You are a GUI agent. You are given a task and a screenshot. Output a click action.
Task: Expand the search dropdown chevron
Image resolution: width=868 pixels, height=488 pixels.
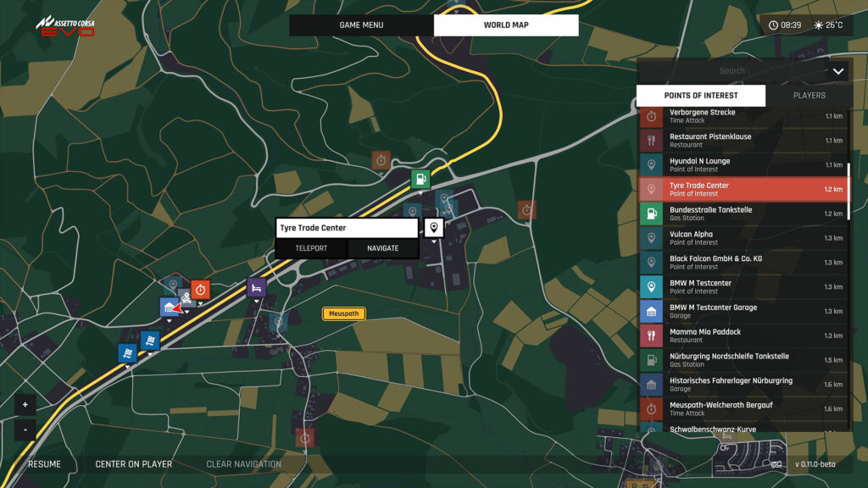point(838,71)
